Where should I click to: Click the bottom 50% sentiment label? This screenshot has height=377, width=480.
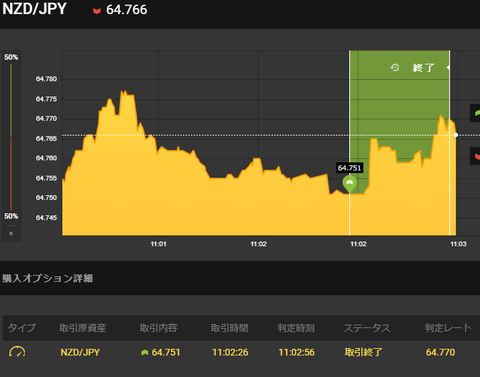pyautogui.click(x=11, y=216)
